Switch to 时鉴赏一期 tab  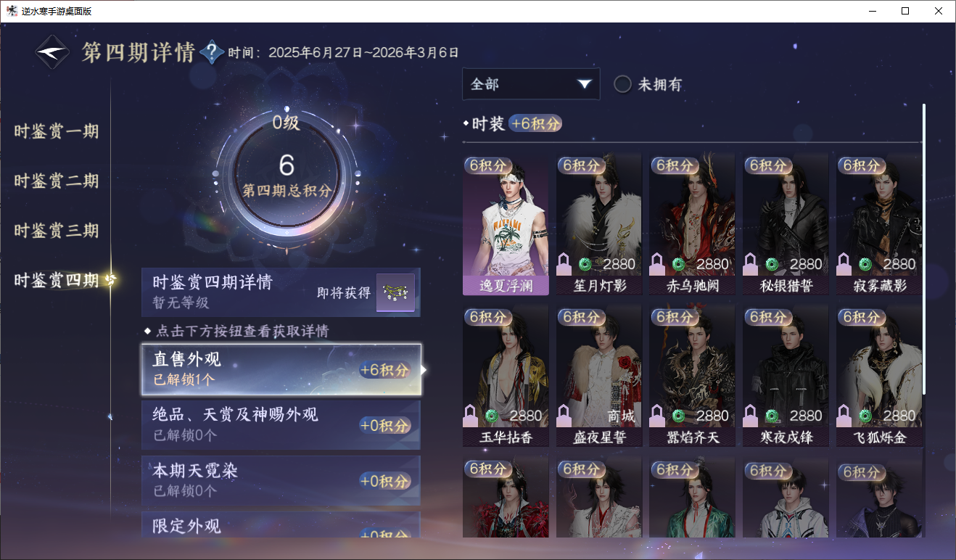[x=57, y=132]
